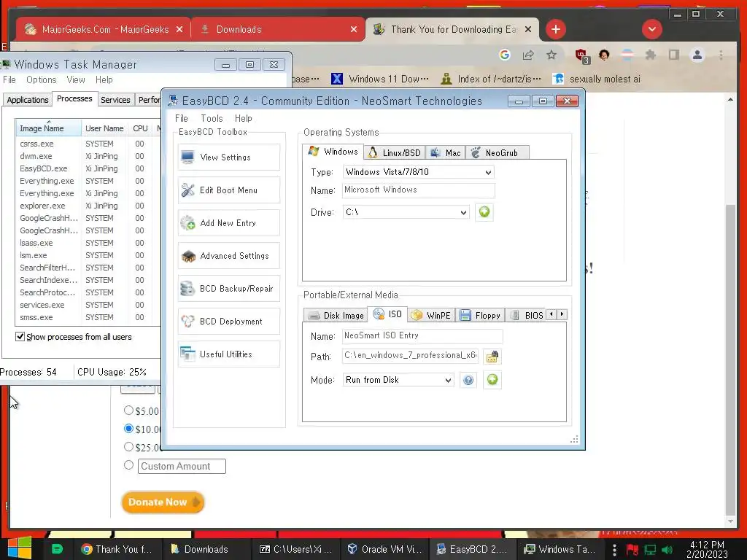Open Chrome profile avatar icon
Image resolution: width=747 pixels, height=560 pixels.
pos(697,55)
